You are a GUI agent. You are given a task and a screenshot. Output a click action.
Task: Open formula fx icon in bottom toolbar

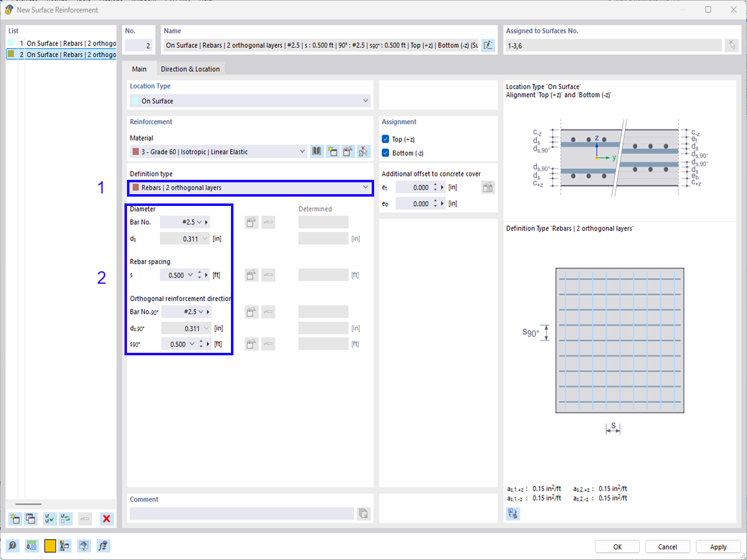103,546
